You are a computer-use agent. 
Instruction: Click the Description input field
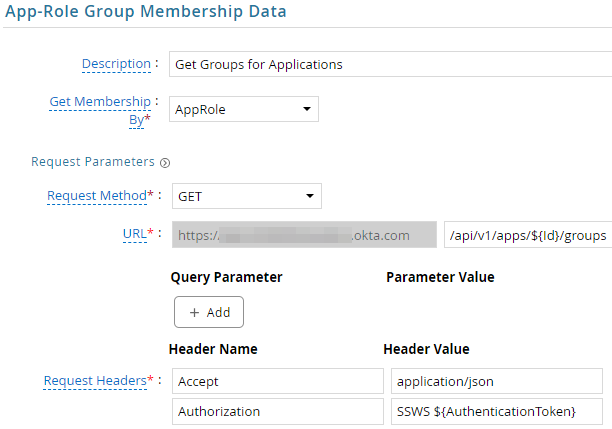390,64
